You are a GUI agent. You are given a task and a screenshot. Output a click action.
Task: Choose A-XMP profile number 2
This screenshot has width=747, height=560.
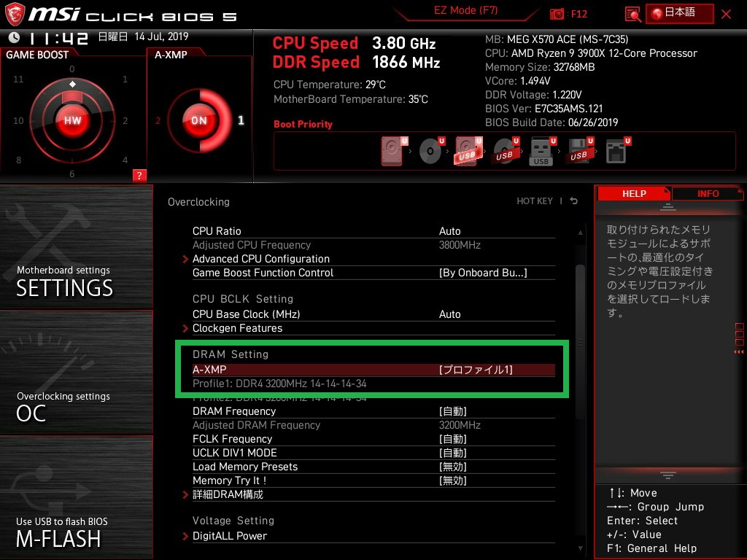pos(158,121)
